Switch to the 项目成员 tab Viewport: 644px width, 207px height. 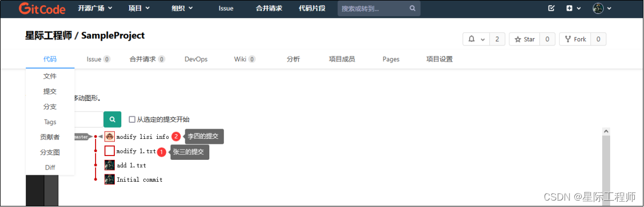(342, 59)
